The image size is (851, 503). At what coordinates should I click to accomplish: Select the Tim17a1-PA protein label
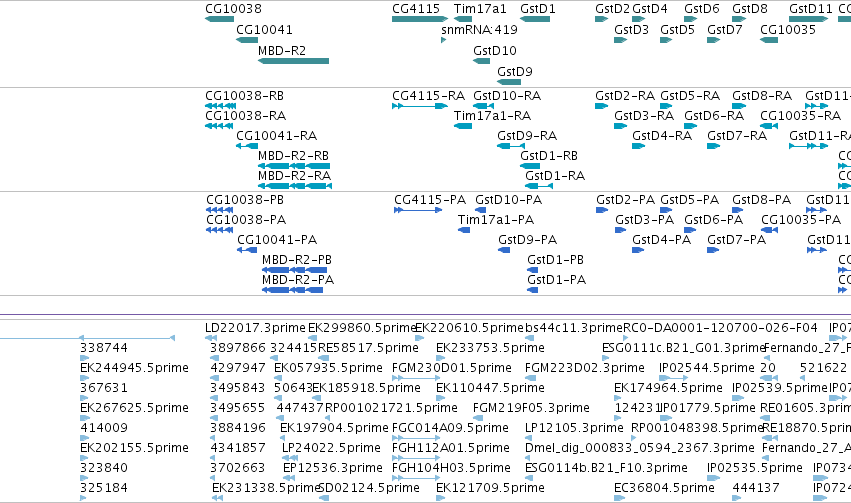point(496,220)
